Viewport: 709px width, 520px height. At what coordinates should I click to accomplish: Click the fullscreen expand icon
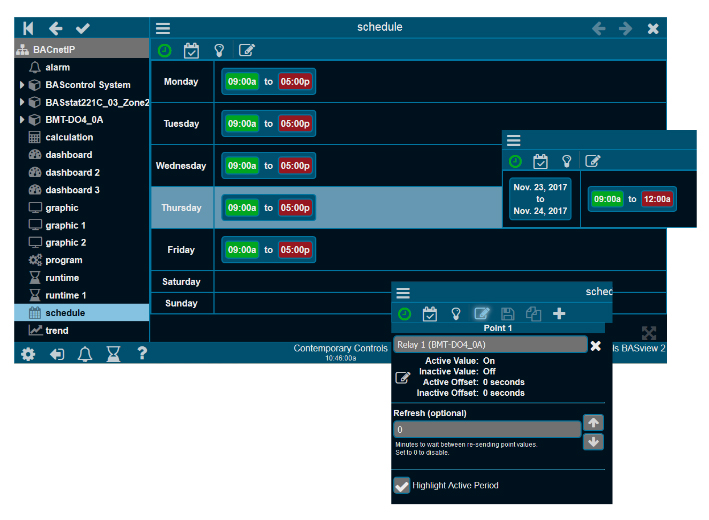[649, 333]
